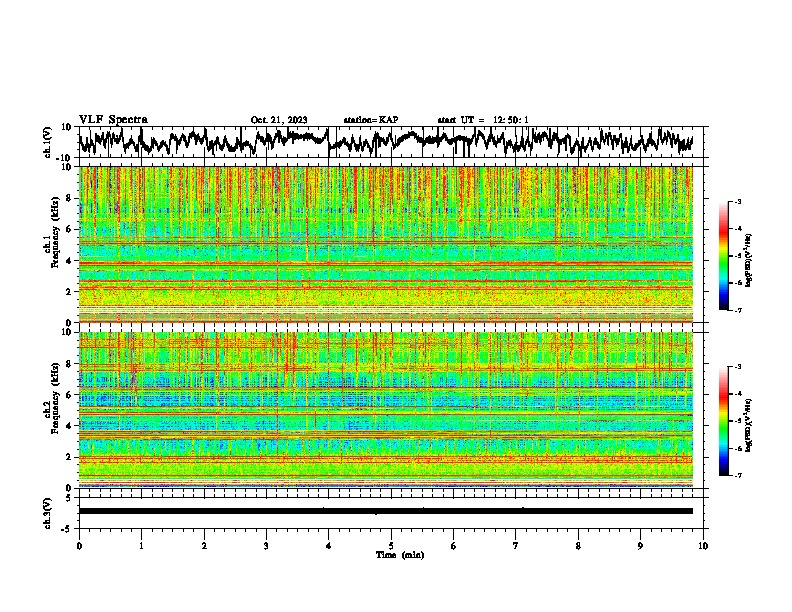
Task: Click the ch.2 spectrogram panel
Action: (386, 410)
